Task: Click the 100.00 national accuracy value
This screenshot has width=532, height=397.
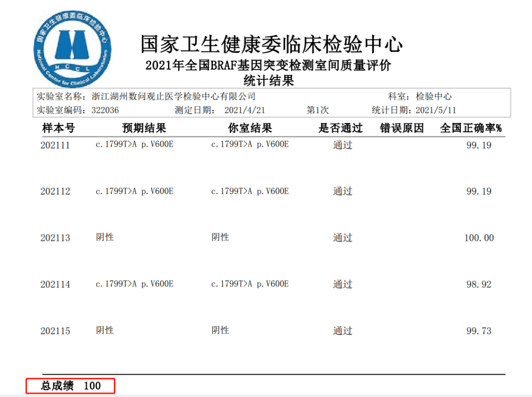Action: coord(478,238)
